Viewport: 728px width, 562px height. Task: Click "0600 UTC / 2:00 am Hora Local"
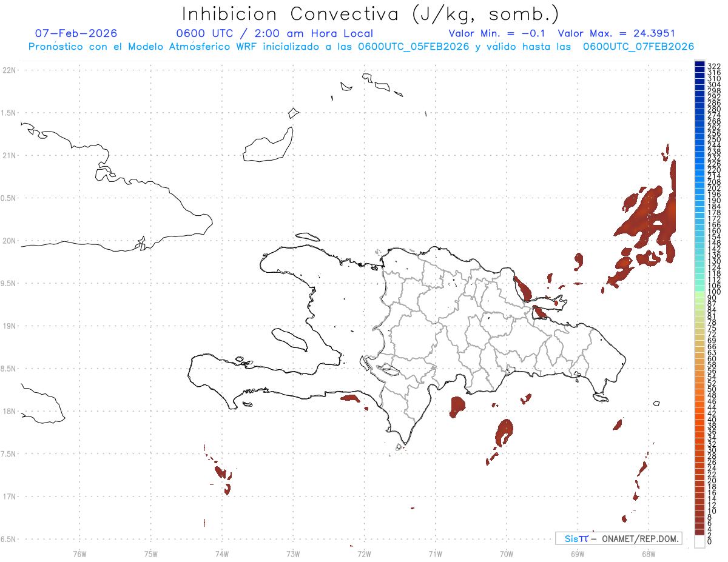(274, 33)
